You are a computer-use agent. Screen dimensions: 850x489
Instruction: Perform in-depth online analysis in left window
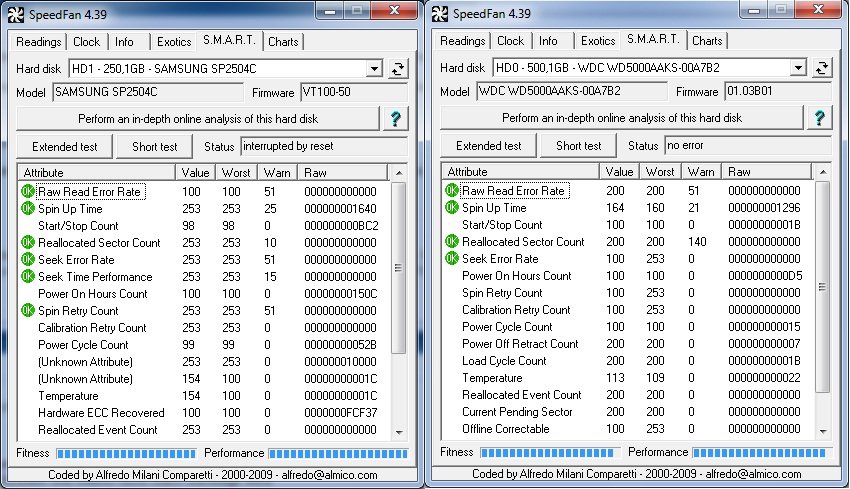coord(198,119)
